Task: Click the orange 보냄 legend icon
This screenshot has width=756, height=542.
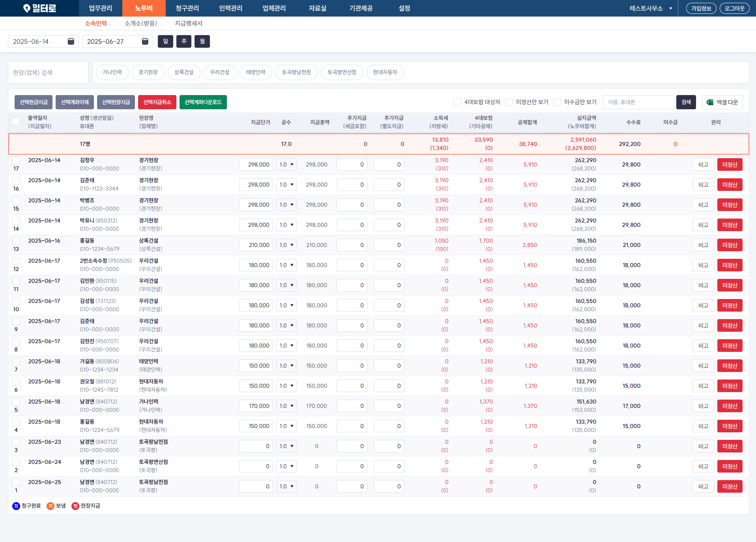Action: [x=51, y=506]
